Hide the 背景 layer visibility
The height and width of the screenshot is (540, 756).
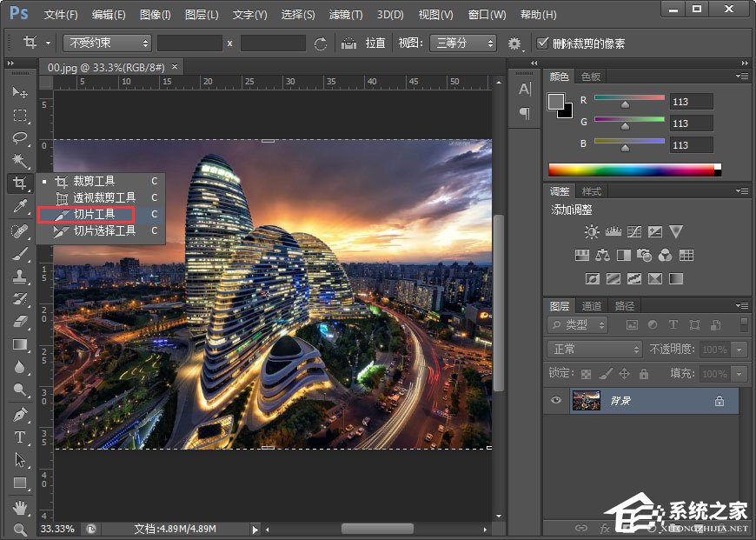(555, 401)
